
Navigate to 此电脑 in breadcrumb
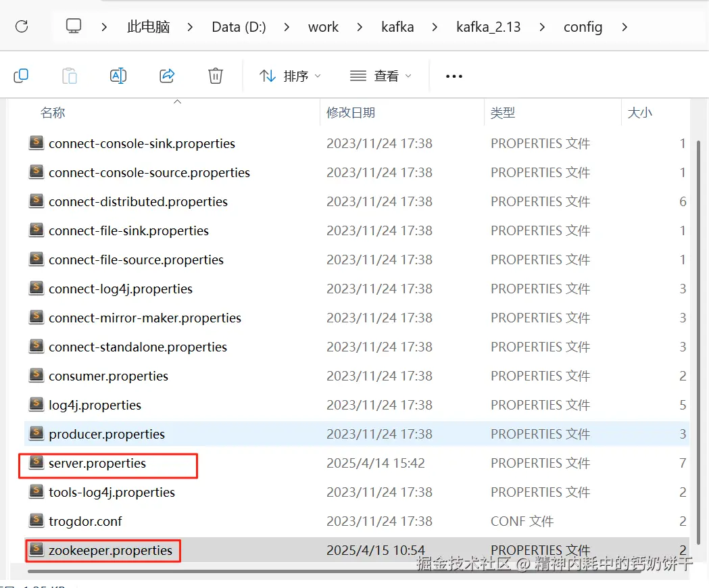[148, 26]
